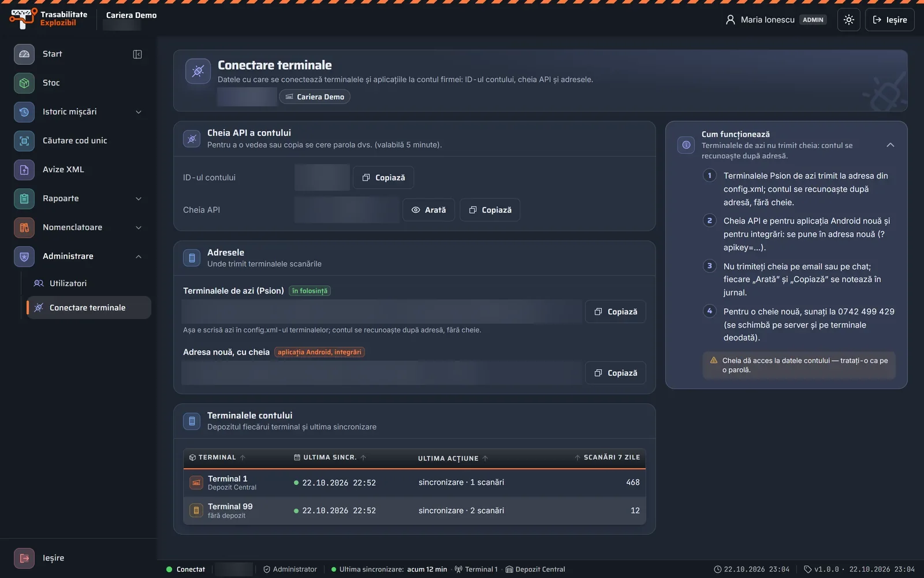Sort by SCANĂRI 7 ZILE column
This screenshot has width=924, height=578.
(x=607, y=457)
